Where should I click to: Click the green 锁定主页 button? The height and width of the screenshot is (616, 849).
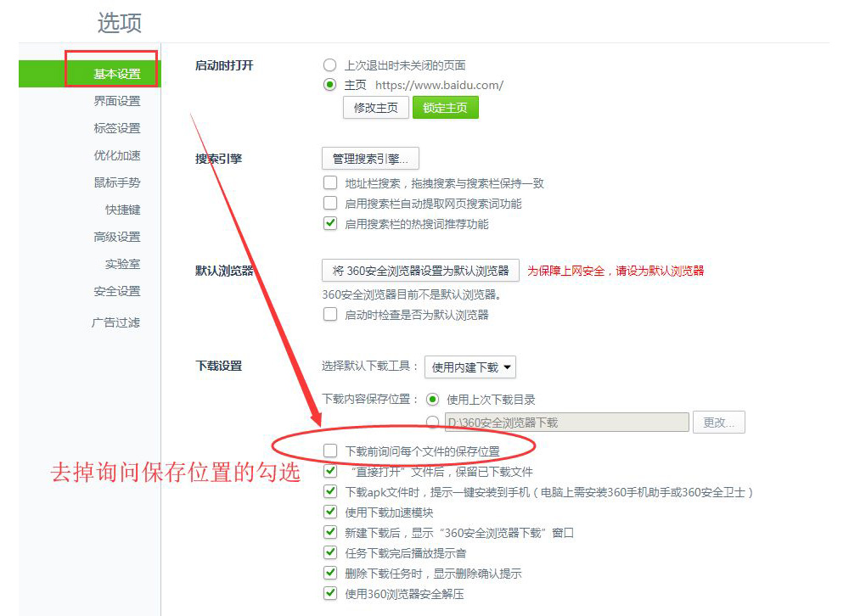445,108
